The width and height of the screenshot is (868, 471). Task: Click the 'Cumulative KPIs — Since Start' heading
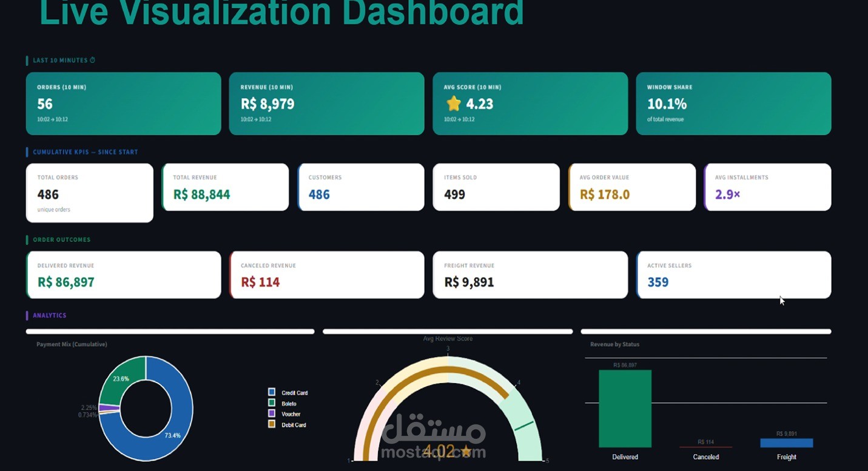coord(86,152)
